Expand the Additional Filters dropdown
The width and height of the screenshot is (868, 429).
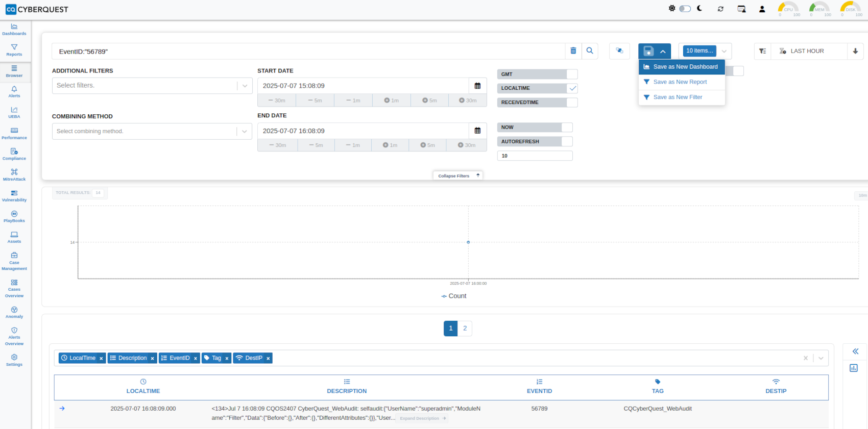pos(245,86)
